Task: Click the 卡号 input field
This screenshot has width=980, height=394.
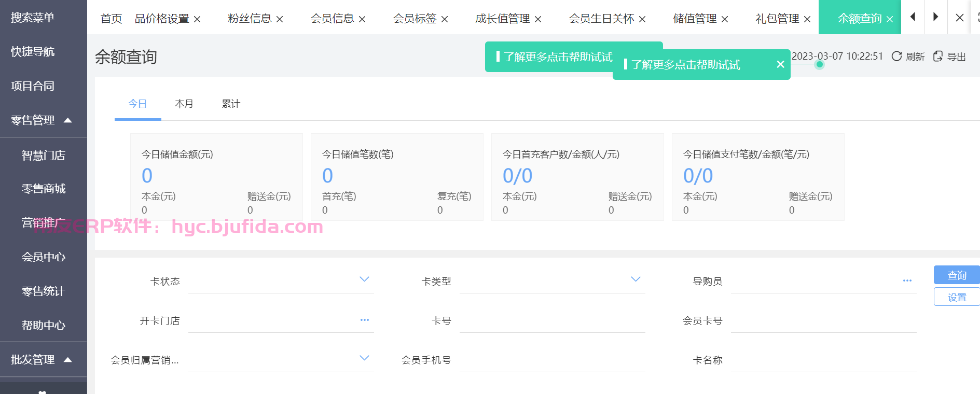Action: pyautogui.click(x=552, y=321)
